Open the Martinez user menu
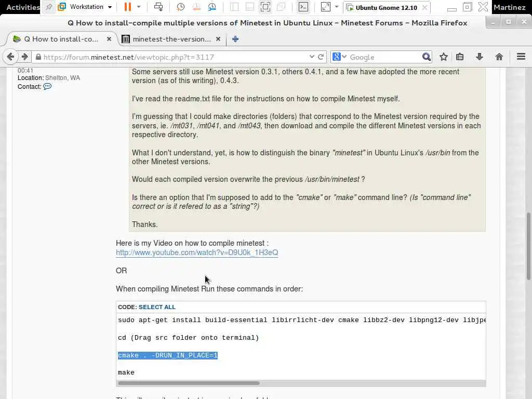The width and height of the screenshot is (532, 399). [509, 7]
